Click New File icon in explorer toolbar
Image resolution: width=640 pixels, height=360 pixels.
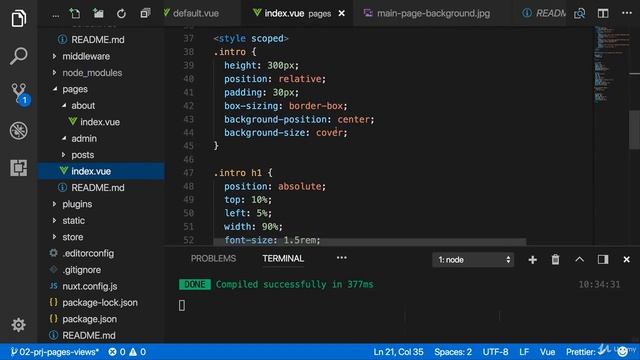pos(75,13)
